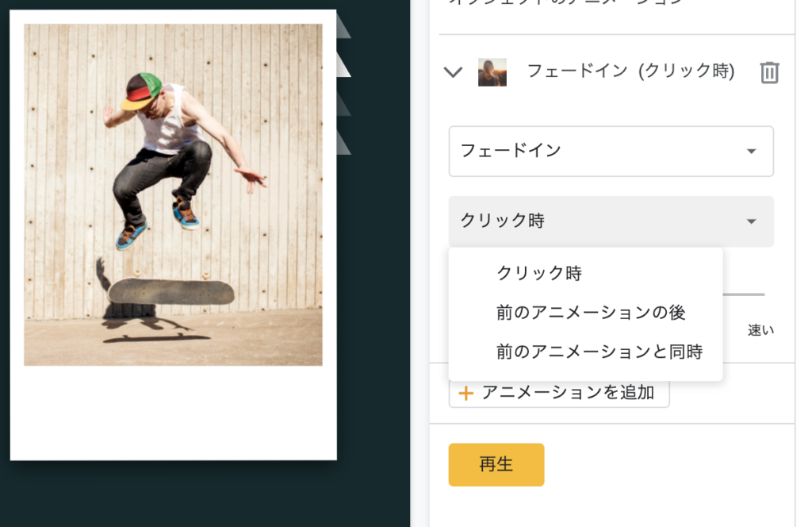The image size is (812, 527).
Task: Click the topmost folded page corner beside the photo
Action: click(343, 26)
